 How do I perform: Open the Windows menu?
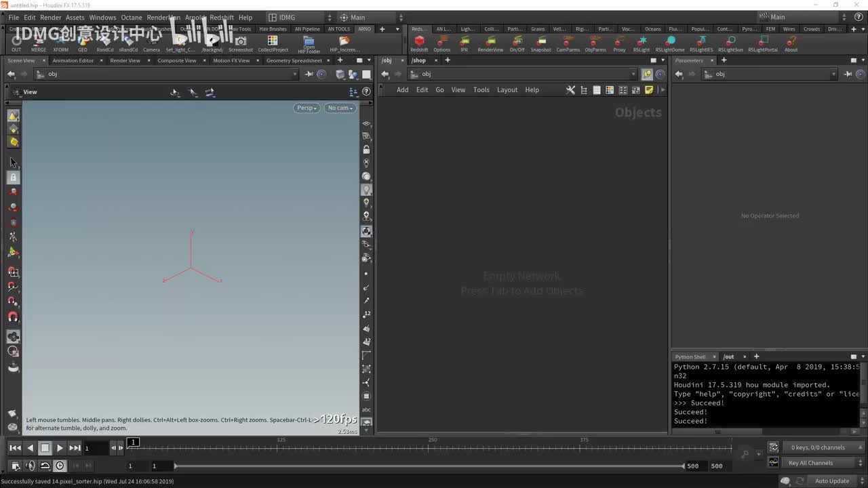click(x=102, y=18)
